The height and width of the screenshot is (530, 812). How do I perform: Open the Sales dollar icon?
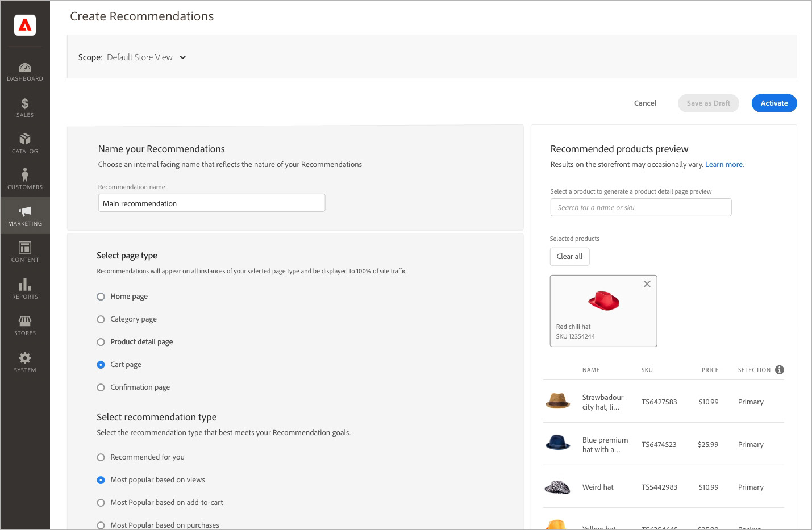tap(25, 103)
